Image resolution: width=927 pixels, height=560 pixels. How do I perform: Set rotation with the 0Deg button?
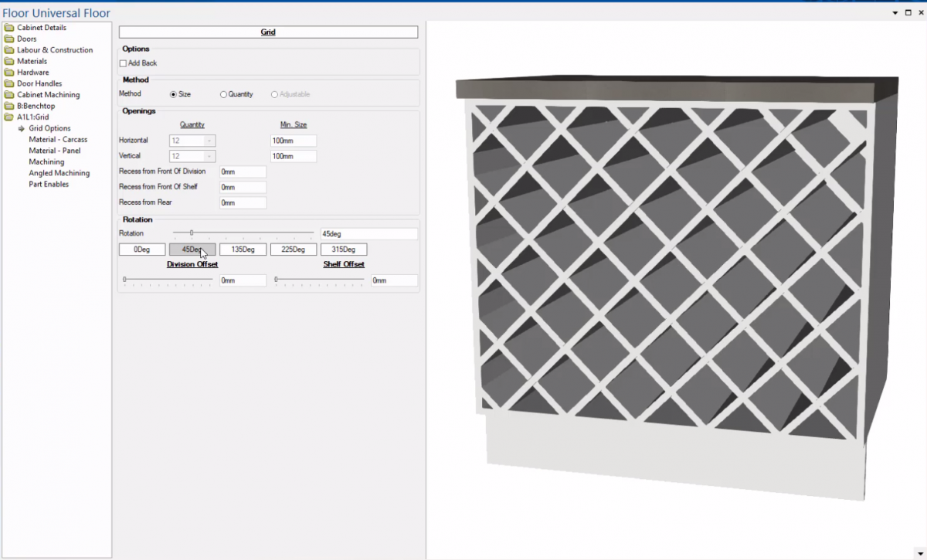(x=142, y=249)
